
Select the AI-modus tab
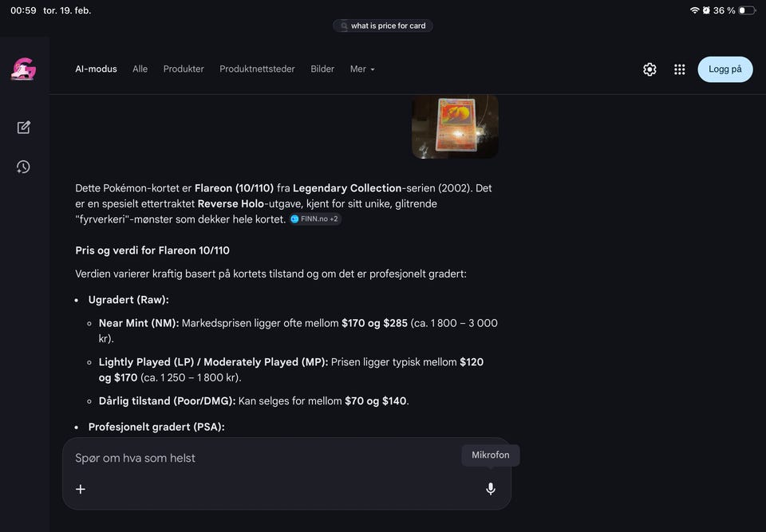[x=97, y=69]
